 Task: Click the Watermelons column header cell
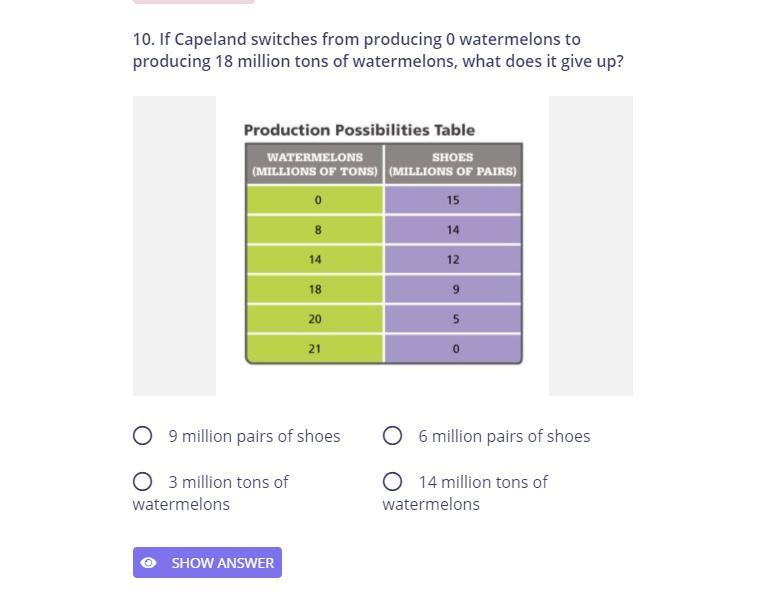tap(315, 164)
